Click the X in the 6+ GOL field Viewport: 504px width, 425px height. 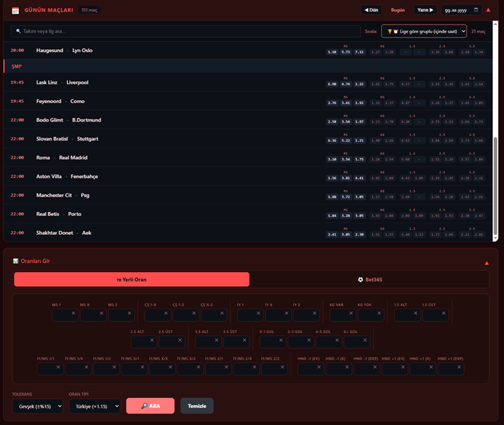click(x=365, y=340)
